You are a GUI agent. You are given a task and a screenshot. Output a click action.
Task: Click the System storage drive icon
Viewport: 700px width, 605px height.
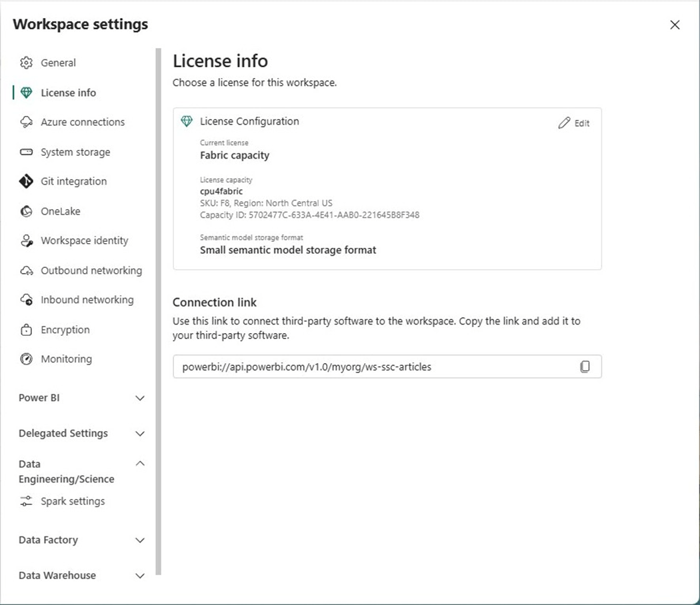pos(26,152)
